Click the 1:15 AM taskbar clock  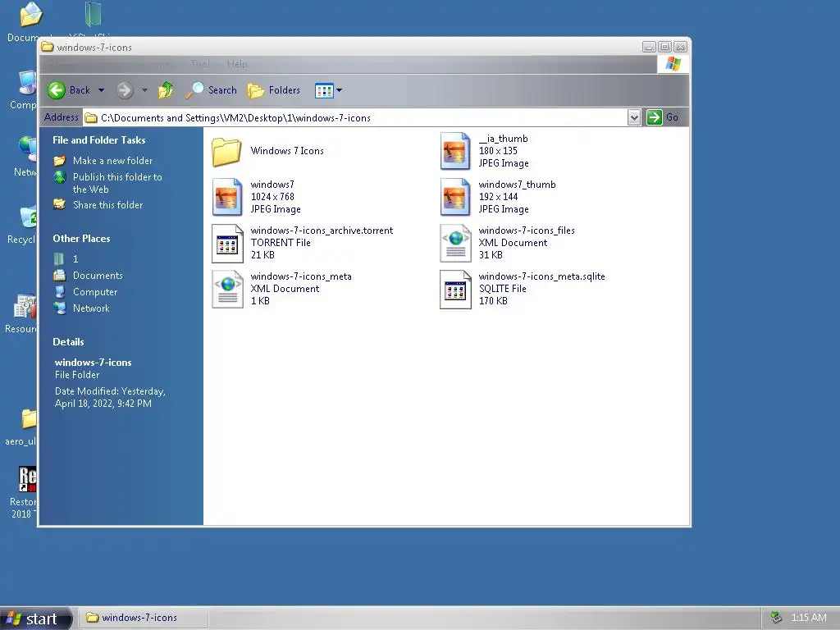[x=808, y=618]
